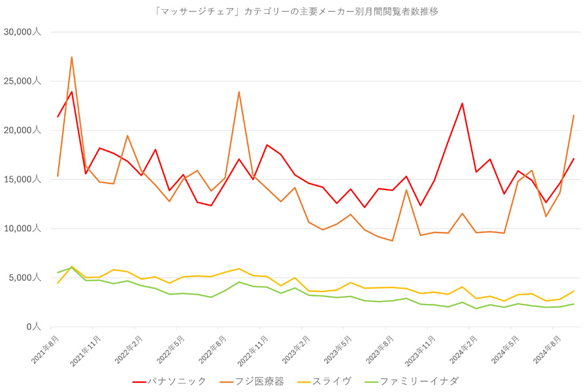Click the 0人 y-axis label
The image size is (588, 392).
[x=34, y=327]
